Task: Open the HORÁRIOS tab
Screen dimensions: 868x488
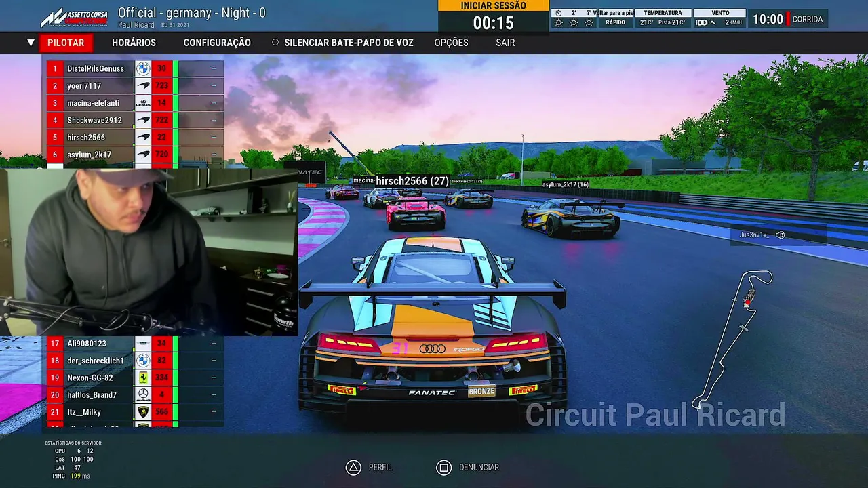Action: coord(134,43)
